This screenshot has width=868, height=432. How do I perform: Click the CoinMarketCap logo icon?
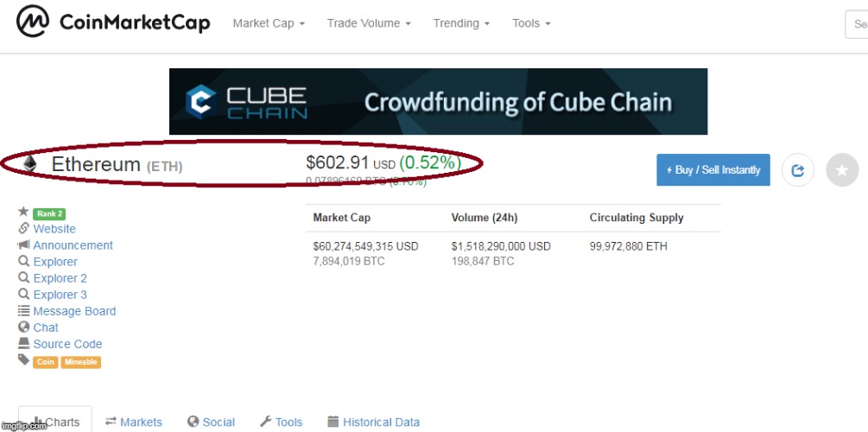[33, 22]
